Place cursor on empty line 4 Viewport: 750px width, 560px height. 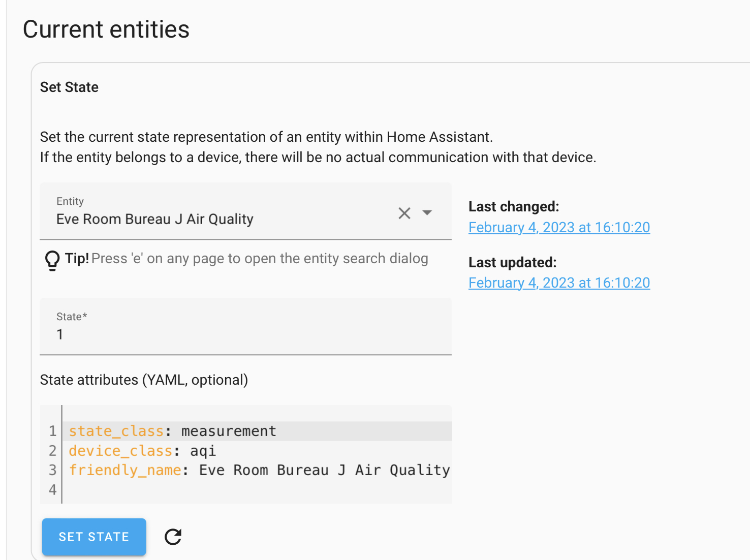[x=152, y=489]
